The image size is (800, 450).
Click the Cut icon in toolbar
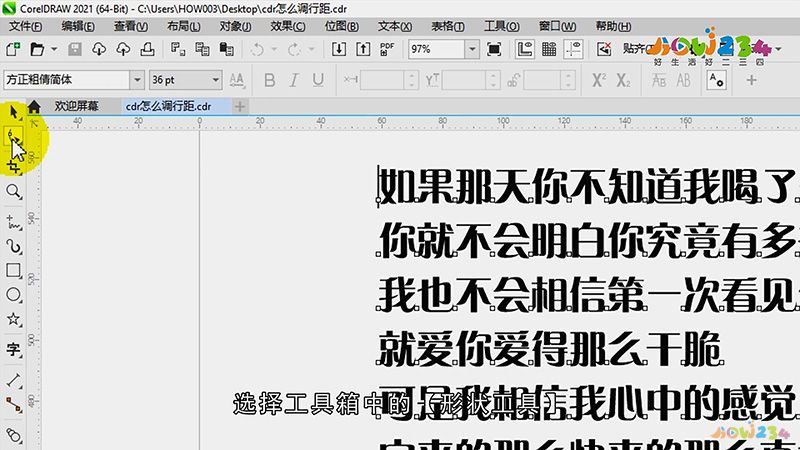point(178,49)
